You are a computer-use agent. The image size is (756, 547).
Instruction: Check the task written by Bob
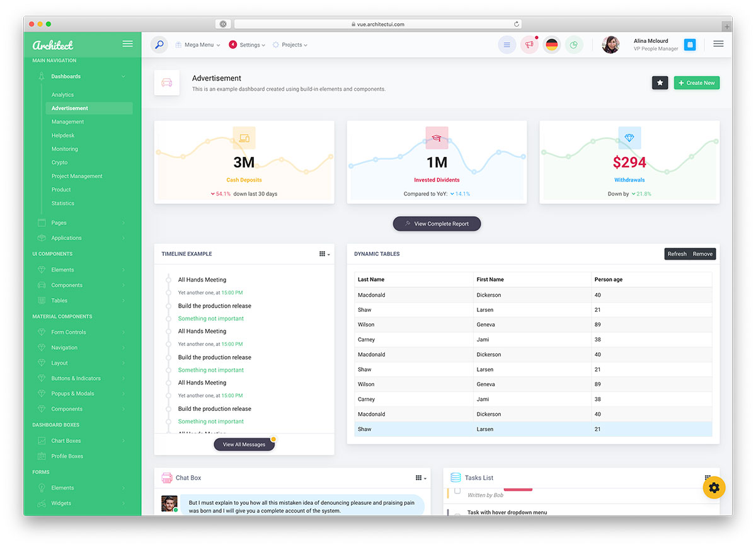(457, 491)
